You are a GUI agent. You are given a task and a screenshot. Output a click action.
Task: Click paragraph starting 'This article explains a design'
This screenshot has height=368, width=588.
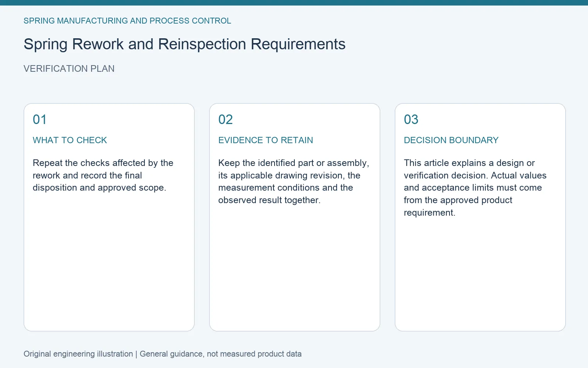(475, 188)
